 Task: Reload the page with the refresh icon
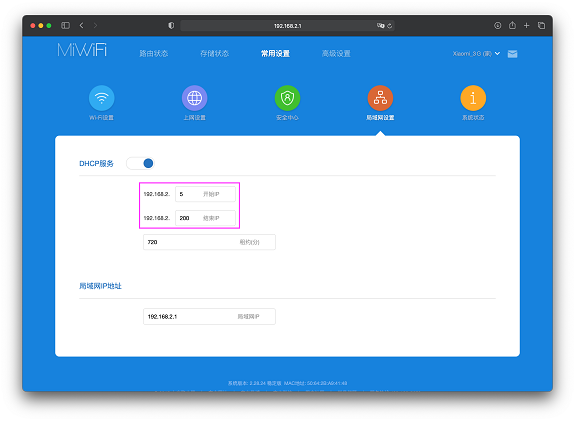click(x=390, y=26)
